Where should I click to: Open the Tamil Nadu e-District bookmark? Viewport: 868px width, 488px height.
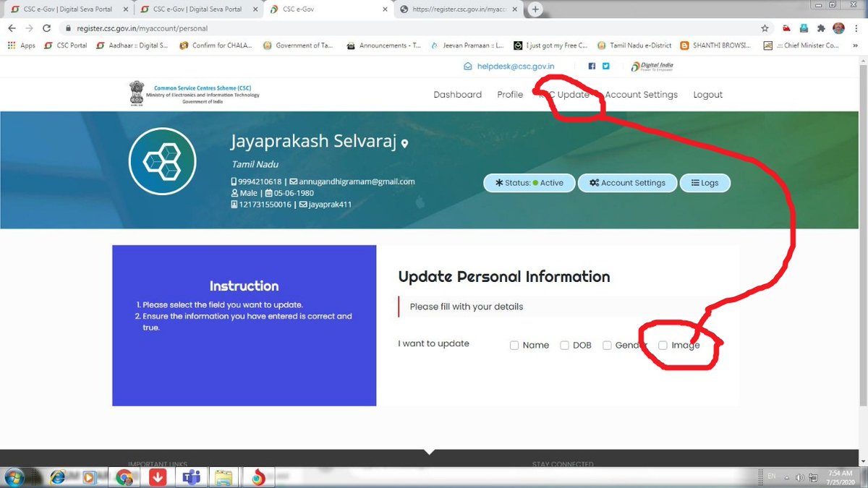(x=635, y=45)
